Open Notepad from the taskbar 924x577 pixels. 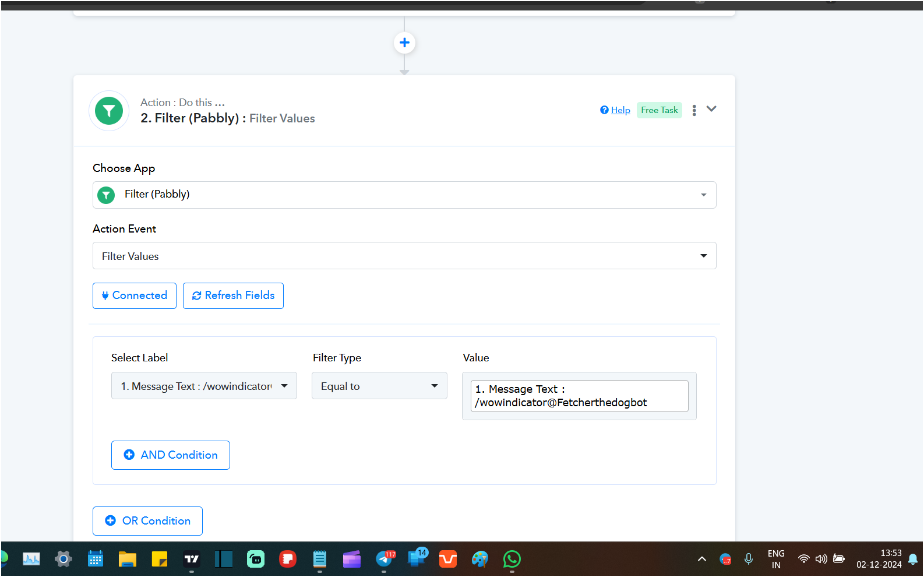click(320, 560)
